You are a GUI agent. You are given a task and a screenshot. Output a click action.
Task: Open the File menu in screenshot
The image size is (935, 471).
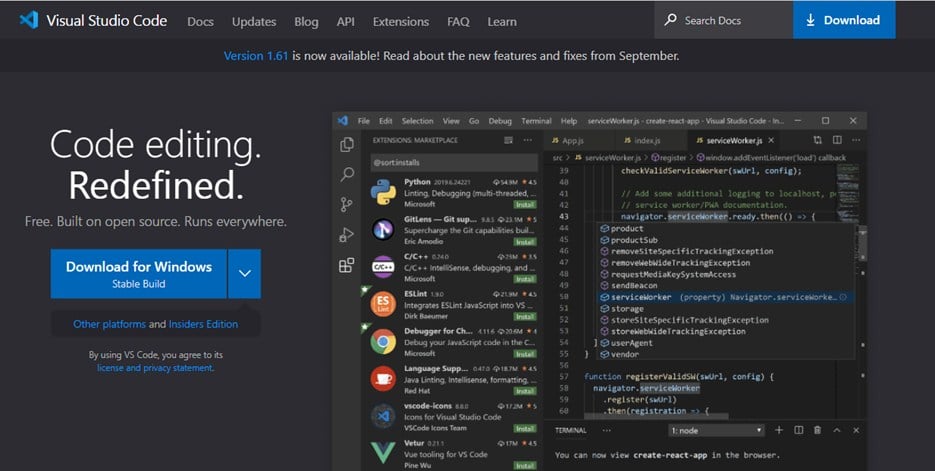pyautogui.click(x=364, y=121)
